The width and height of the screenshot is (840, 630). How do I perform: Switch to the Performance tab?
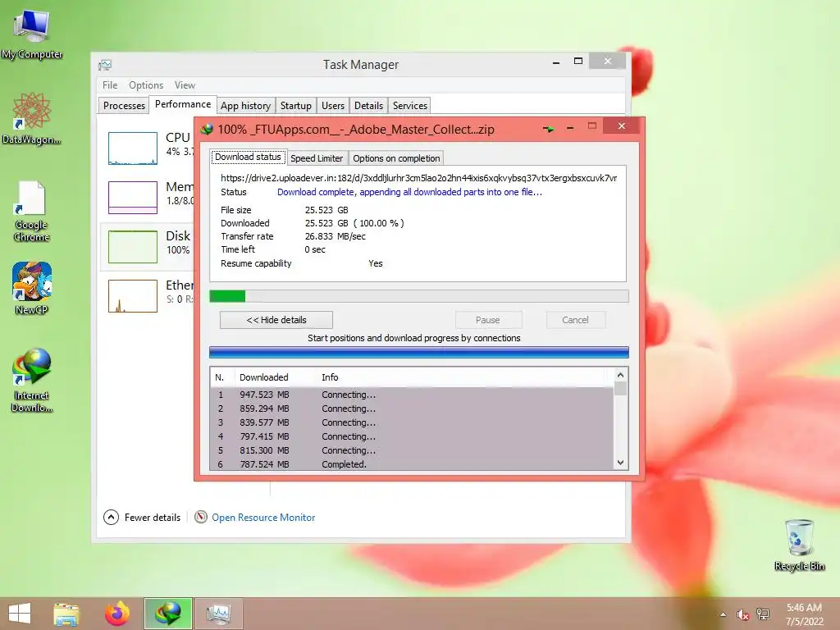coord(183,104)
